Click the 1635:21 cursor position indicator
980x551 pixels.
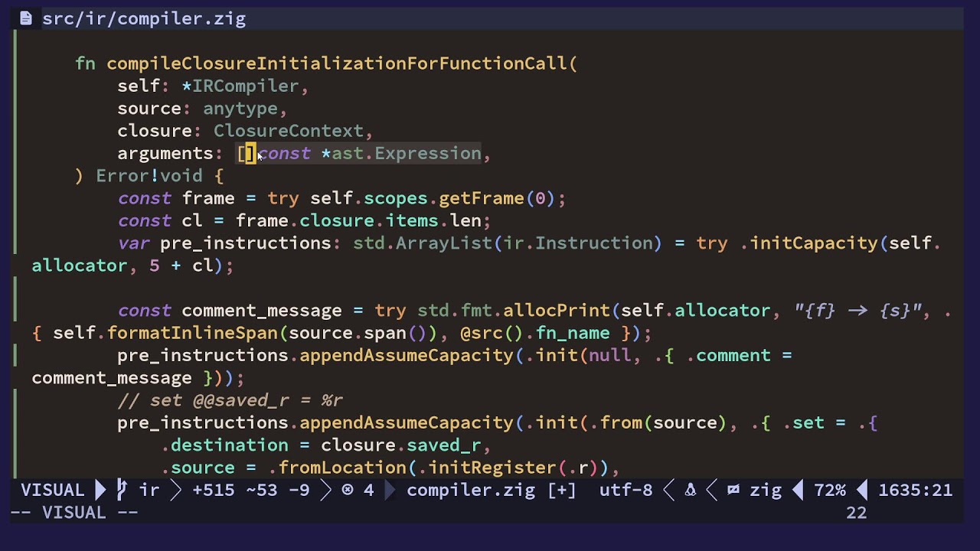tap(915, 490)
